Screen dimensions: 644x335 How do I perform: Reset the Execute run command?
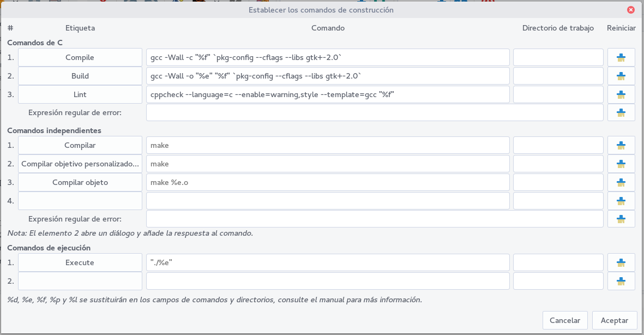click(621, 262)
